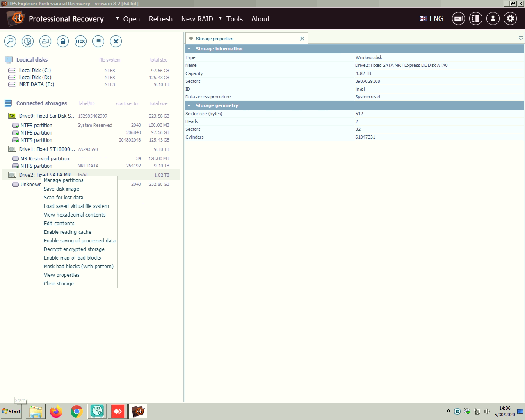Enable reading cache option

pyautogui.click(x=68, y=232)
